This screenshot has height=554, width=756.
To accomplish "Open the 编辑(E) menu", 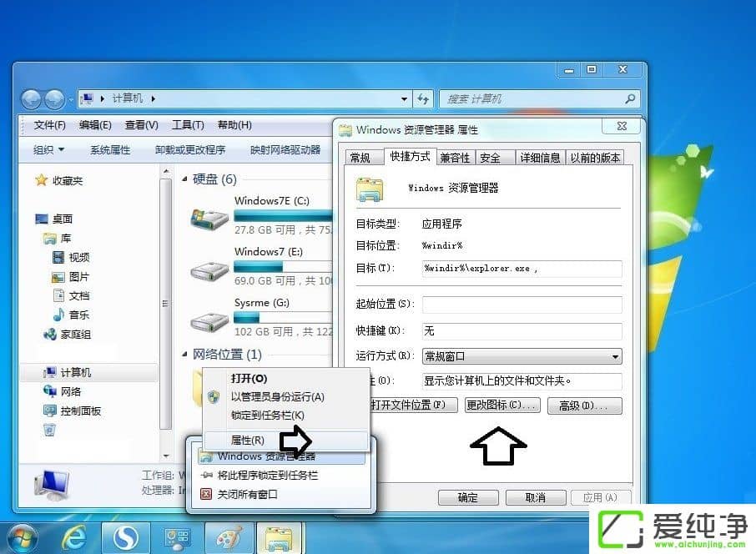I will pos(95,125).
